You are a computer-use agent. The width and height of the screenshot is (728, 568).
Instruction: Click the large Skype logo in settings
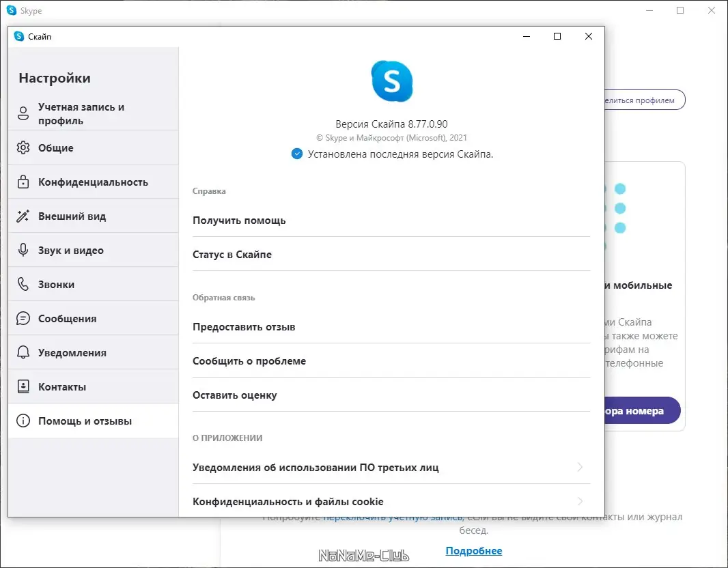(392, 81)
